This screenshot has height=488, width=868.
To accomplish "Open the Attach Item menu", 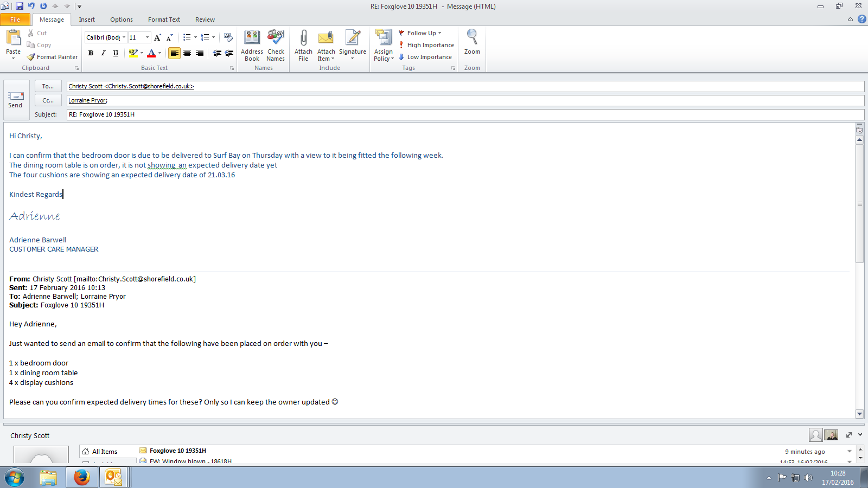I will (326, 46).
